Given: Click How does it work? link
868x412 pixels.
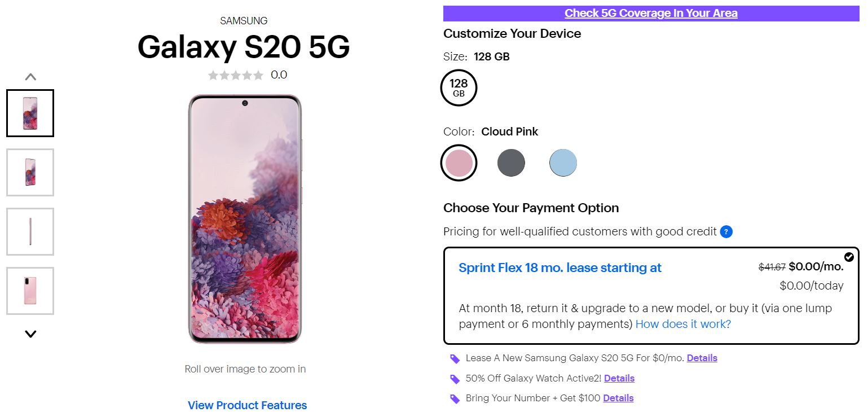Looking at the screenshot, I should pos(683,324).
